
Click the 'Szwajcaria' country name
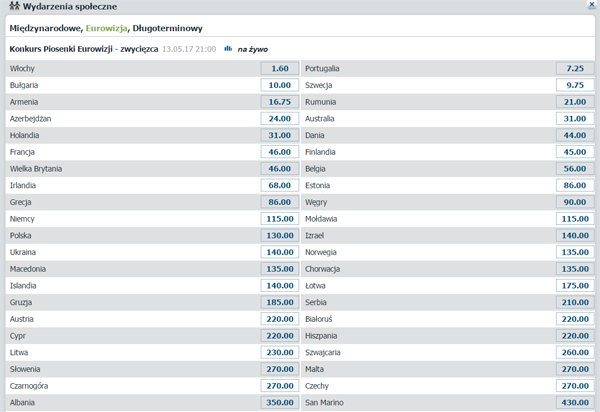point(323,353)
